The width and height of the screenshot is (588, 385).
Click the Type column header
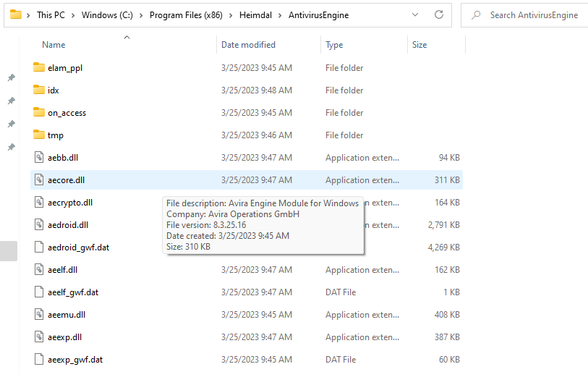(334, 45)
